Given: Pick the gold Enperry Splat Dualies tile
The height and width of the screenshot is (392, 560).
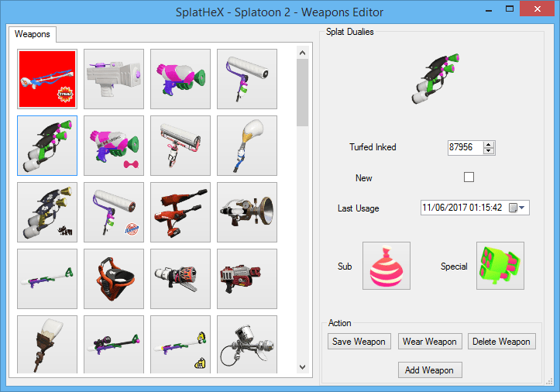Looking at the screenshot, I should [x=47, y=212].
